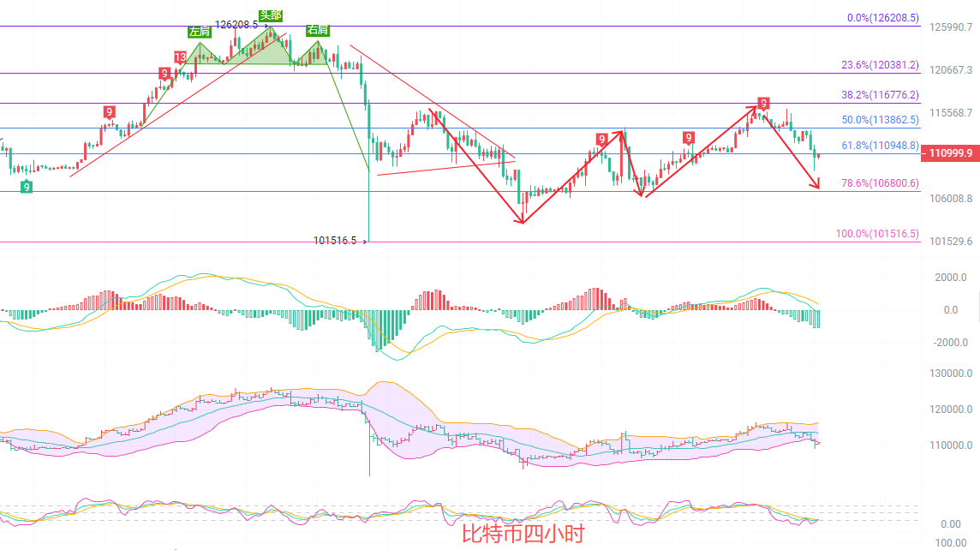The image size is (980, 550).
Task: Select the 130000.0 Bollinger pane axis value
Action: [x=951, y=374]
